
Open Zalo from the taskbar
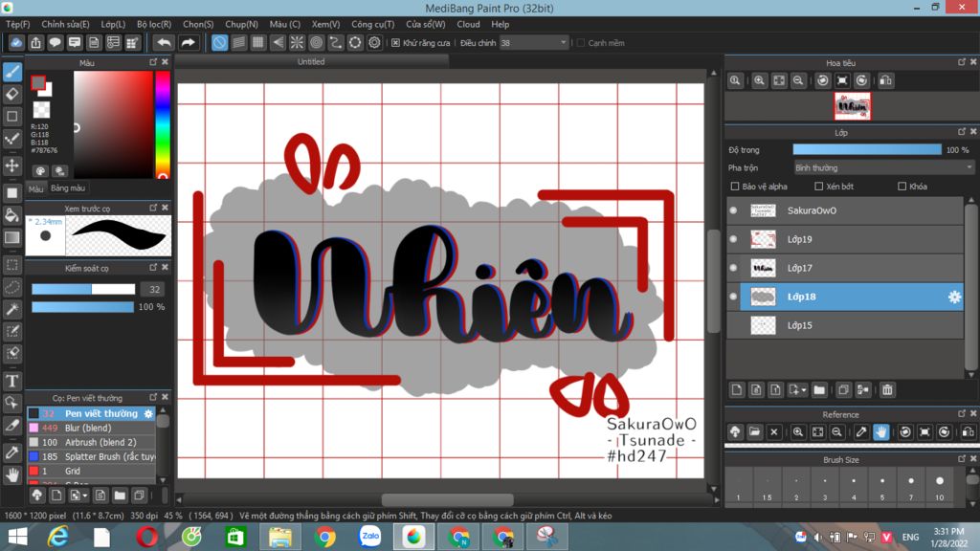pos(369,537)
